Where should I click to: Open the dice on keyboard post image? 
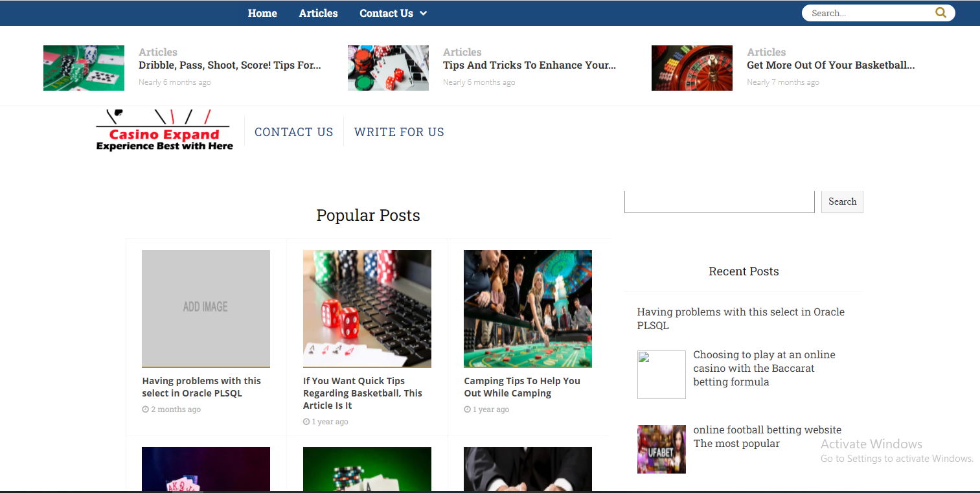tap(367, 308)
